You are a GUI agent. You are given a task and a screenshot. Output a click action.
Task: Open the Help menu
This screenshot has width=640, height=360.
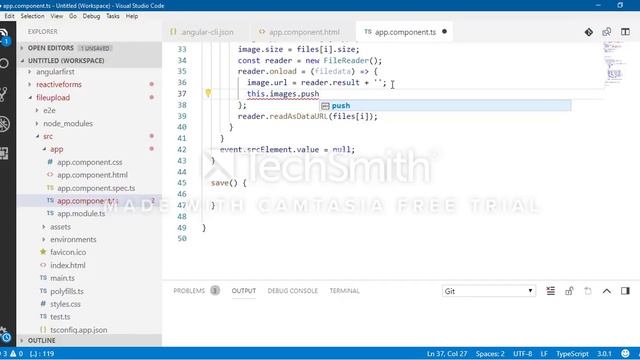pyautogui.click(x=131, y=16)
